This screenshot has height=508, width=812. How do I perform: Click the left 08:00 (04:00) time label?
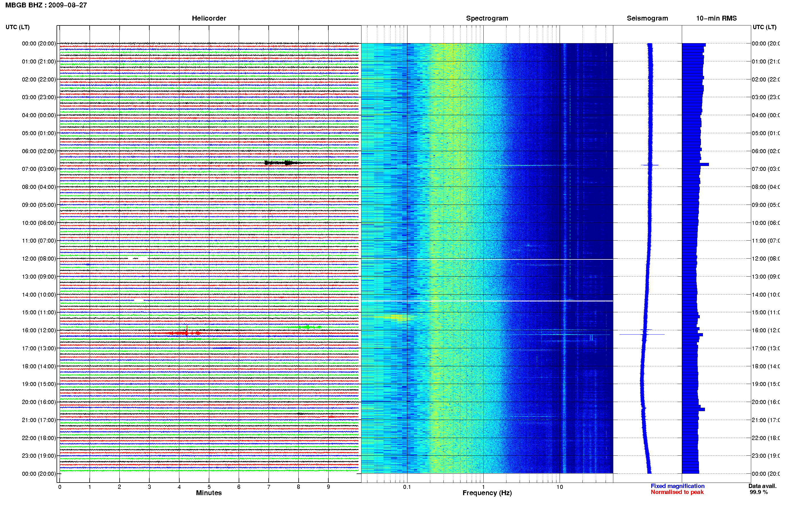39,187
